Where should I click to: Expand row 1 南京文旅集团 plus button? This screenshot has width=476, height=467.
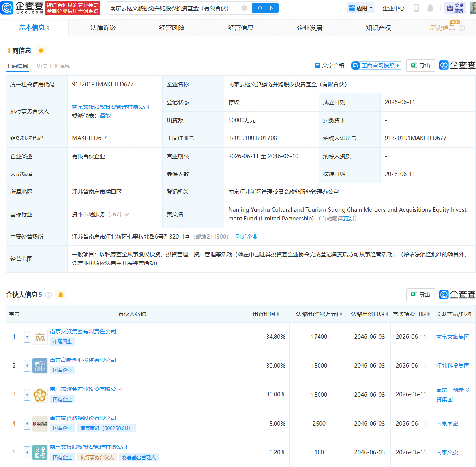[27, 337]
